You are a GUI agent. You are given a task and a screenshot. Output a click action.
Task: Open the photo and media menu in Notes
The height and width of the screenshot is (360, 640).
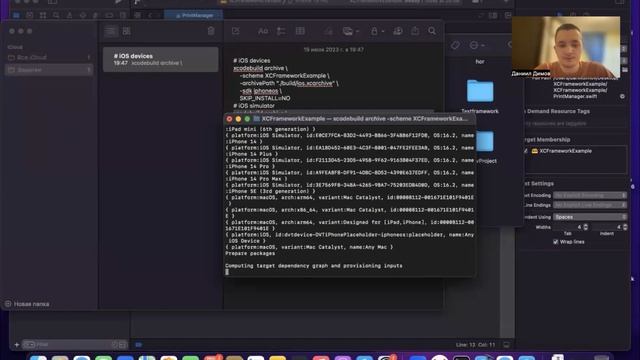[350, 31]
